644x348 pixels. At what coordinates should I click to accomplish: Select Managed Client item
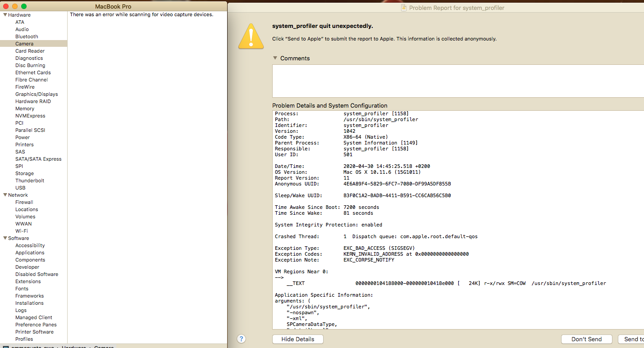point(34,317)
